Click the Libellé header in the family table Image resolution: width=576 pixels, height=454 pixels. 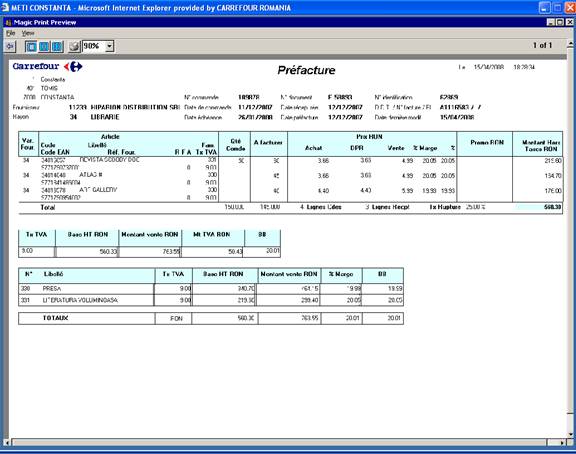(x=54, y=274)
